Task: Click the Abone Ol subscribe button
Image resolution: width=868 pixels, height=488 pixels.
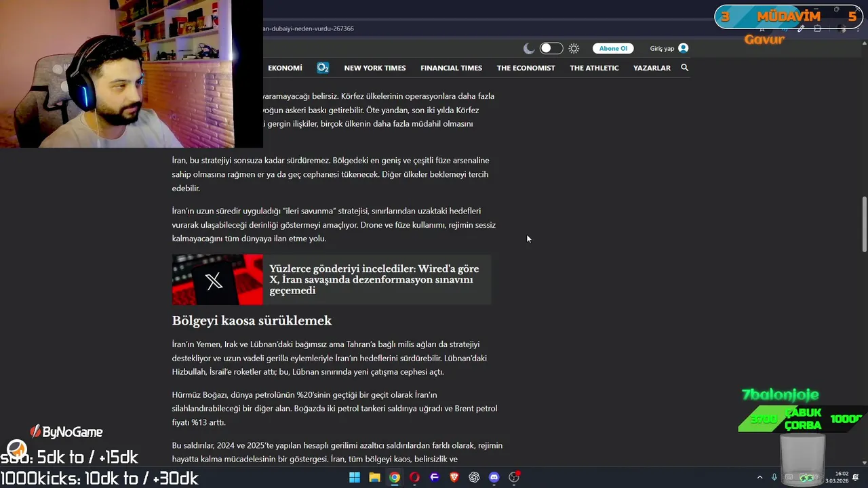Action: click(x=613, y=48)
